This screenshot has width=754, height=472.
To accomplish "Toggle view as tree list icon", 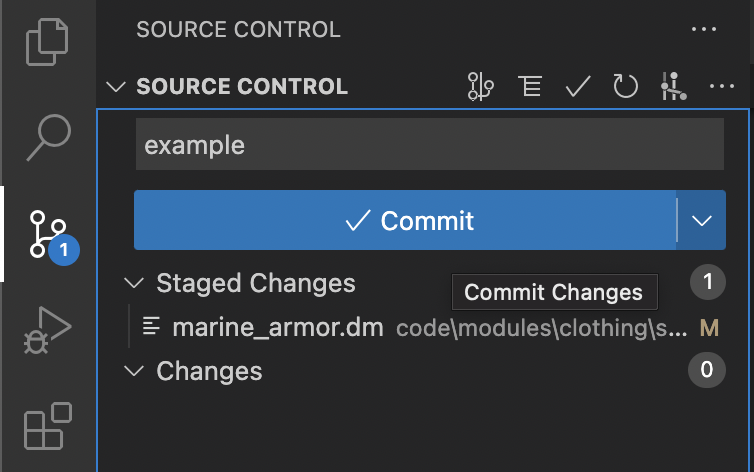I will [x=530, y=87].
